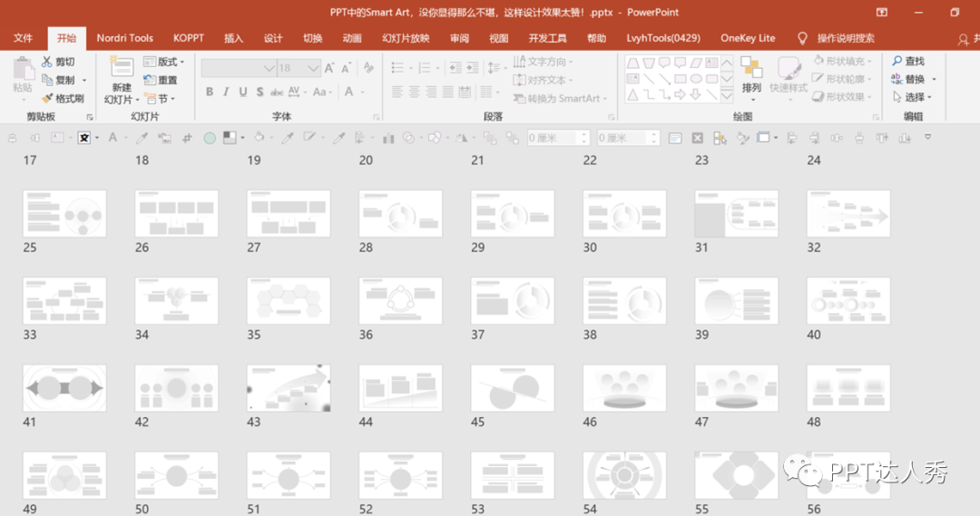980x516 pixels.
Task: Toggle Underline formatting
Action: pyautogui.click(x=242, y=92)
